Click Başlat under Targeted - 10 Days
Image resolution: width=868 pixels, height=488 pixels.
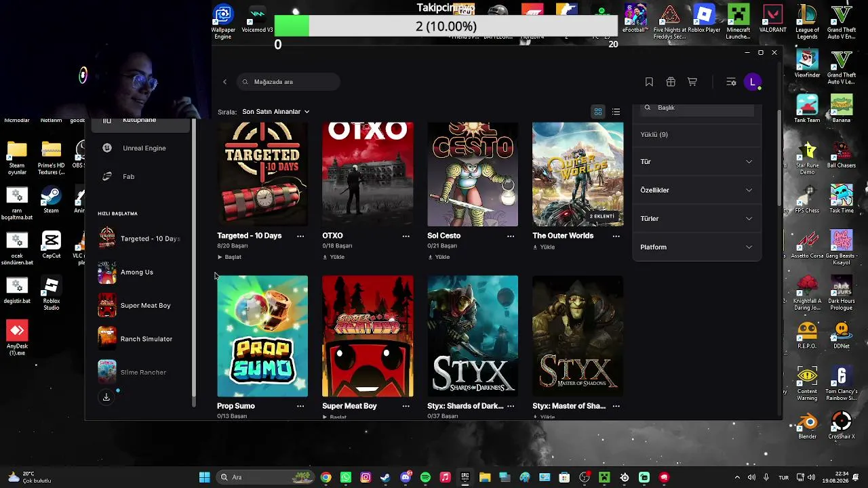[229, 258]
